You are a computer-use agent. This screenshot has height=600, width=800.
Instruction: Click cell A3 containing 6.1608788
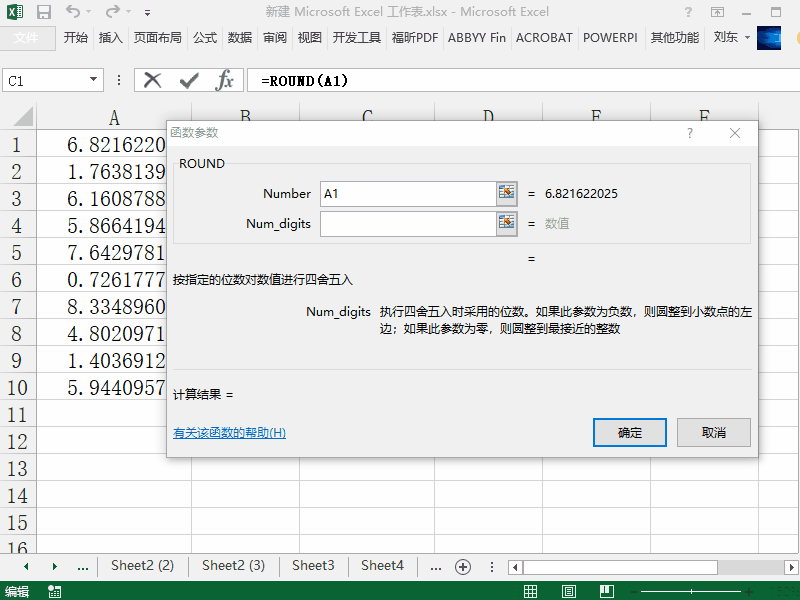point(102,198)
